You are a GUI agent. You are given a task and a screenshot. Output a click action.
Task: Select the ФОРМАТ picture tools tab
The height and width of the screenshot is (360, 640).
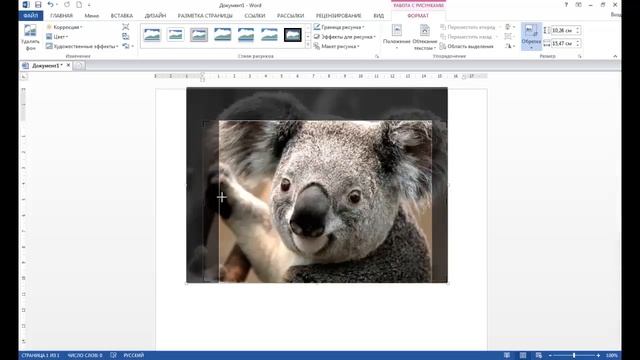418,16
